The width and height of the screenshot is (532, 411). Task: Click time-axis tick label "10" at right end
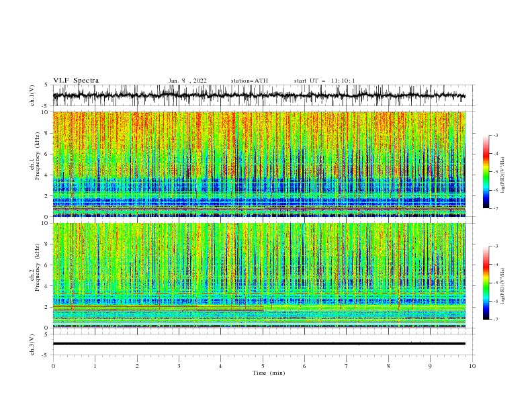click(472, 366)
